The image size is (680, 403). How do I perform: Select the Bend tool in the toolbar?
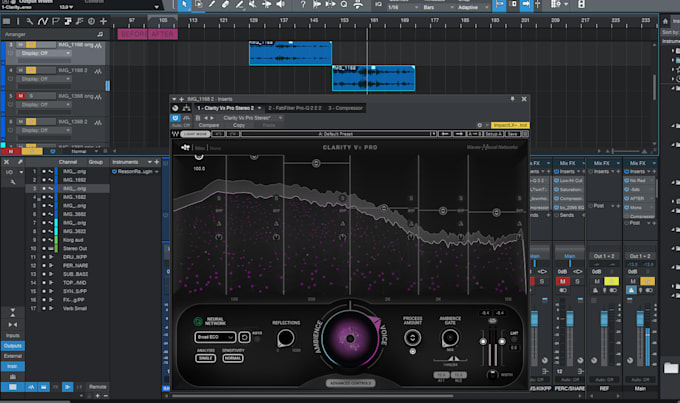point(266,4)
